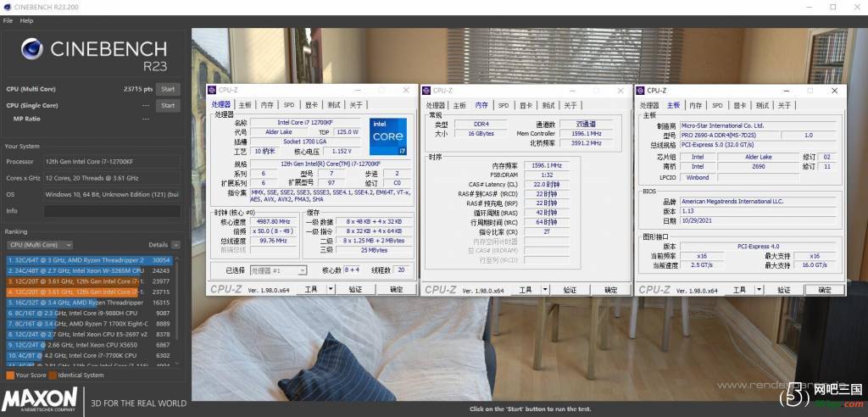Screen dimensions: 868x417
Task: Open 显卡 tab in the memory CPU-Z window
Action: coord(526,105)
